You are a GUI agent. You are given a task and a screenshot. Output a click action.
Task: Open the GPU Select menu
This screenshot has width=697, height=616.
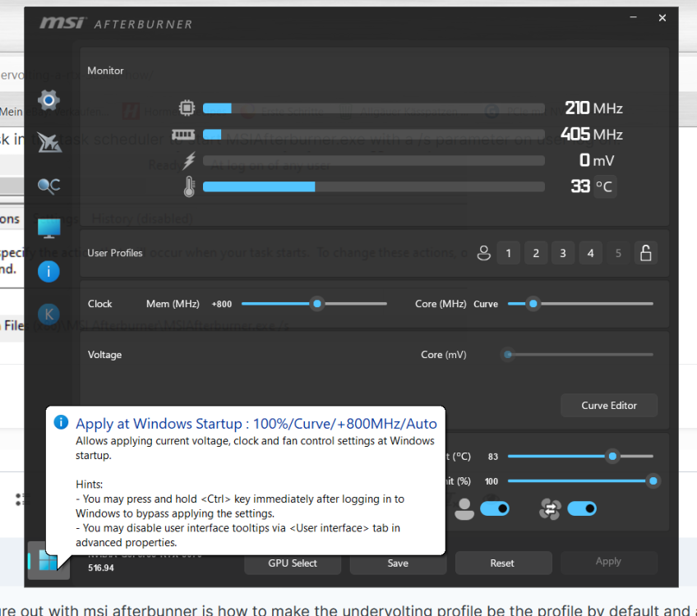coord(293,563)
